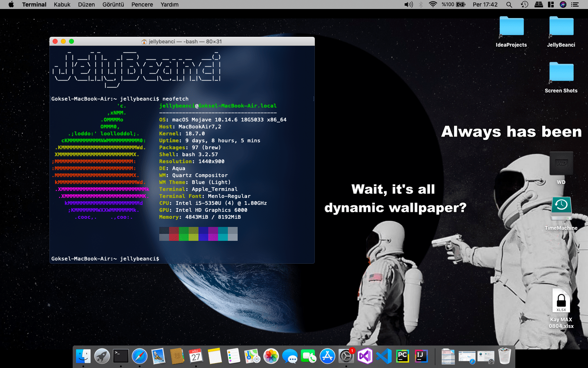Open the Contacts book icon in dock

pos(177,356)
